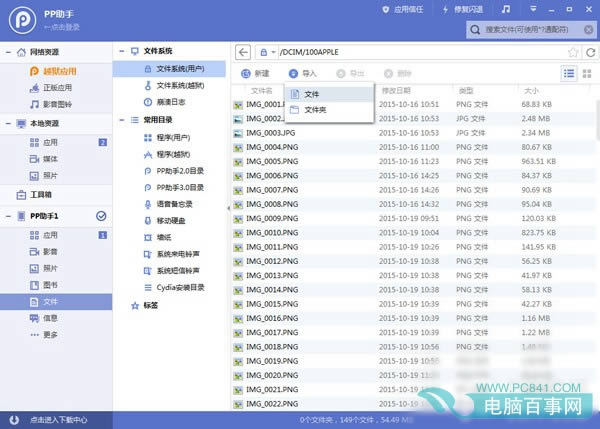Click the 修复闪退 lightning button

pos(463,10)
